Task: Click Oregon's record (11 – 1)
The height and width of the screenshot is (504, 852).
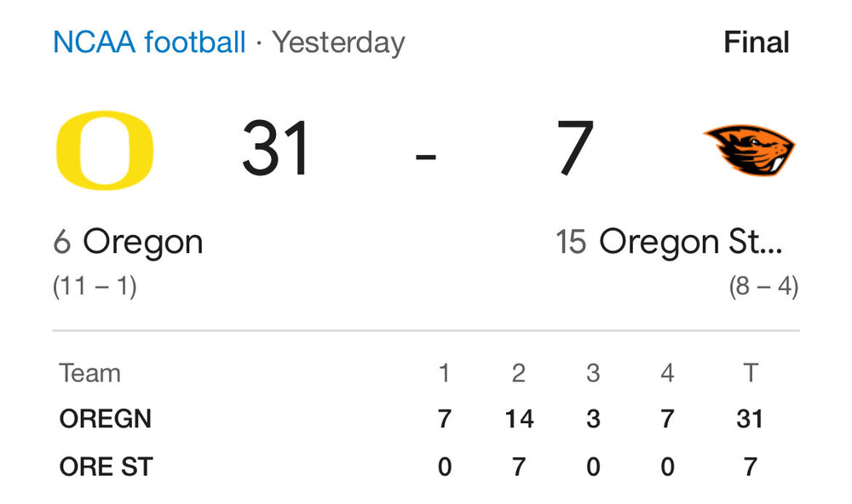Action: coord(95,287)
